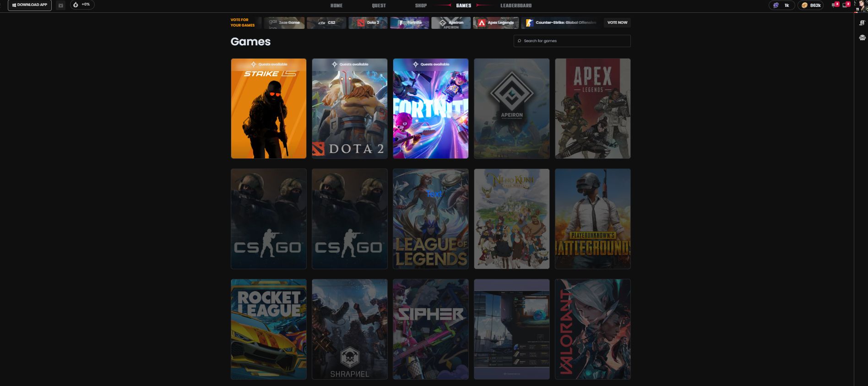Vote for Fortnite in the banner
The width and height of the screenshot is (868, 386).
click(410, 22)
